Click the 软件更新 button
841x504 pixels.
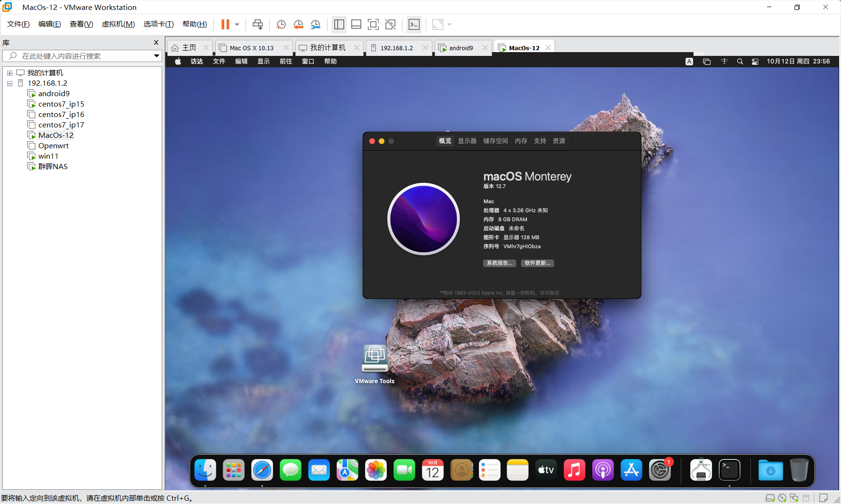click(x=538, y=263)
